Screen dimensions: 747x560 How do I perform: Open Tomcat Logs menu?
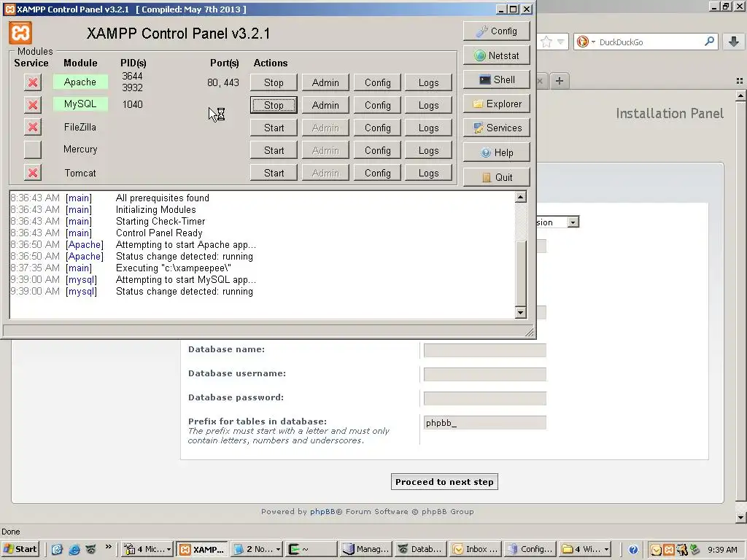(428, 173)
